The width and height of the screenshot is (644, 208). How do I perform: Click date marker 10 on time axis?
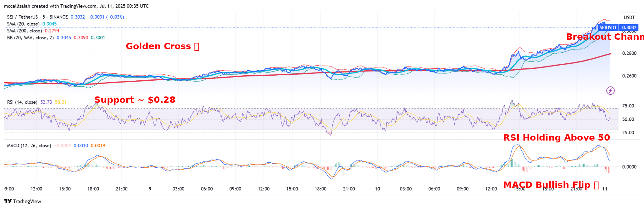(377, 189)
